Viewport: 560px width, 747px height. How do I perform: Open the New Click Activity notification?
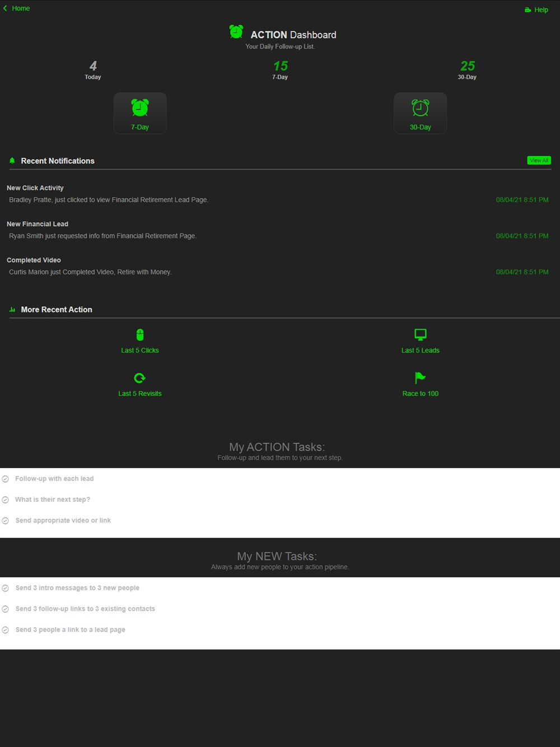pyautogui.click(x=35, y=188)
